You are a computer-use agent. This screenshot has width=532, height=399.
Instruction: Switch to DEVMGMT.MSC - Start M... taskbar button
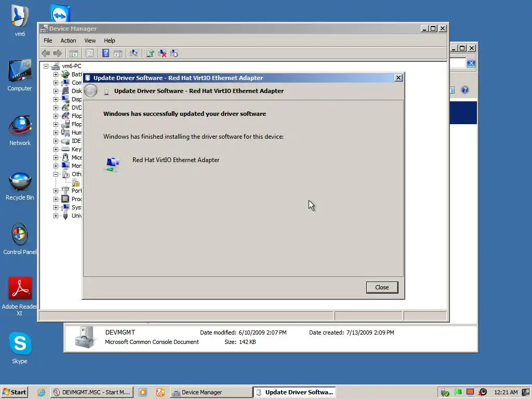pos(92,392)
